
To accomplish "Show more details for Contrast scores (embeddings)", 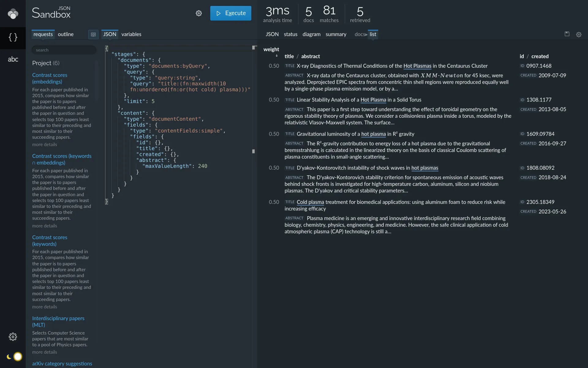I will click(45, 144).
